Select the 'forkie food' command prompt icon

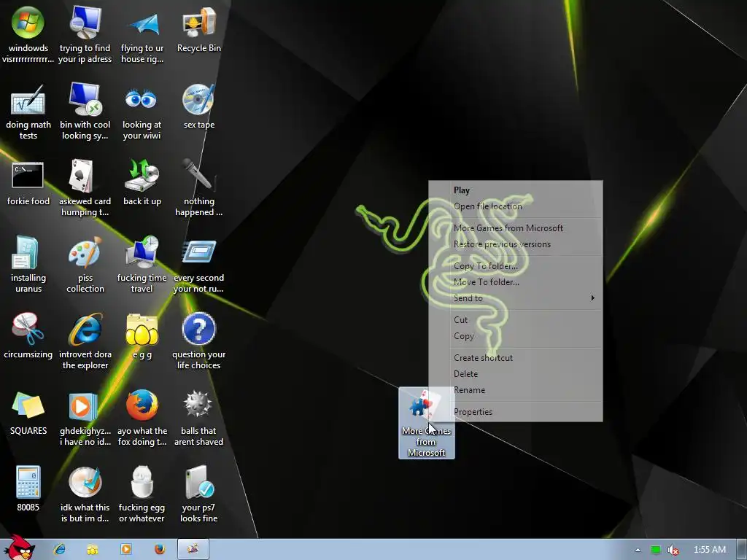[x=28, y=183]
